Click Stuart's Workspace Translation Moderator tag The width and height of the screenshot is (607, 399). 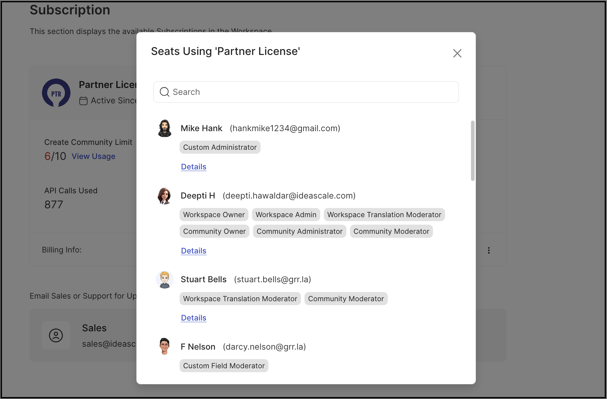click(x=240, y=298)
